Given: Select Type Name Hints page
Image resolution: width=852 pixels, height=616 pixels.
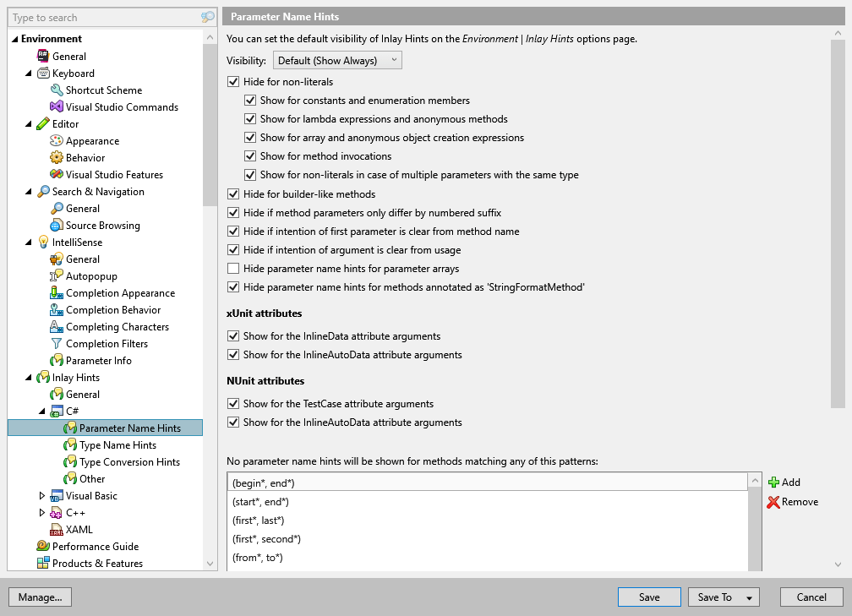Looking at the screenshot, I should [x=118, y=444].
